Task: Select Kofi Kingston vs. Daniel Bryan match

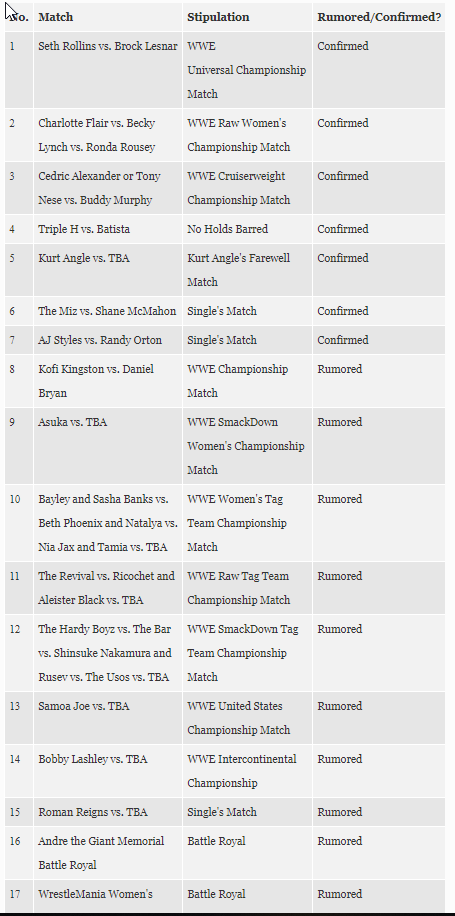Action: pos(96,381)
